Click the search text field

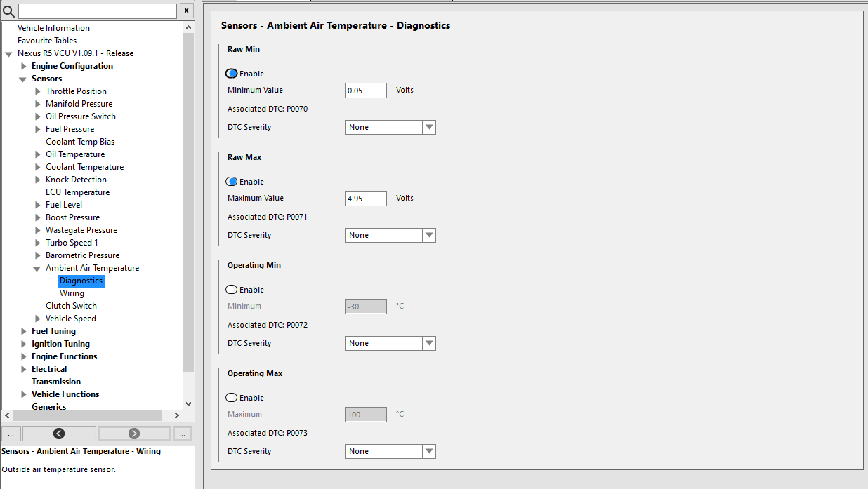click(x=98, y=11)
